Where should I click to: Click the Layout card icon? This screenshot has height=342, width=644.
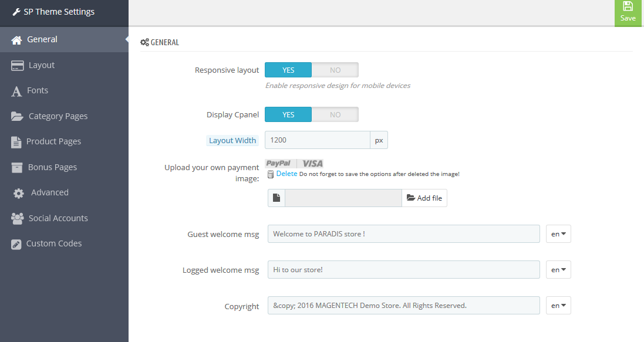point(17,65)
